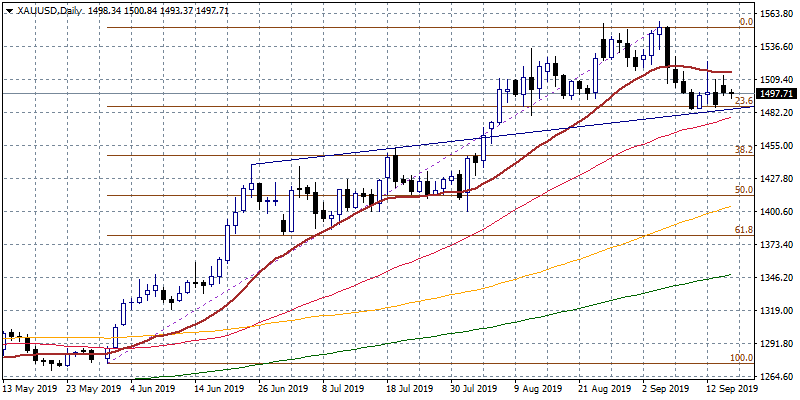Click the XAUUSD,Daily chart title

point(49,10)
